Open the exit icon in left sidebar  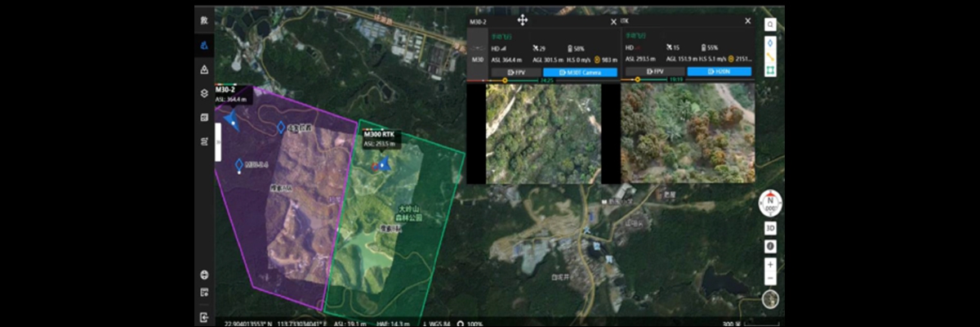[204, 317]
